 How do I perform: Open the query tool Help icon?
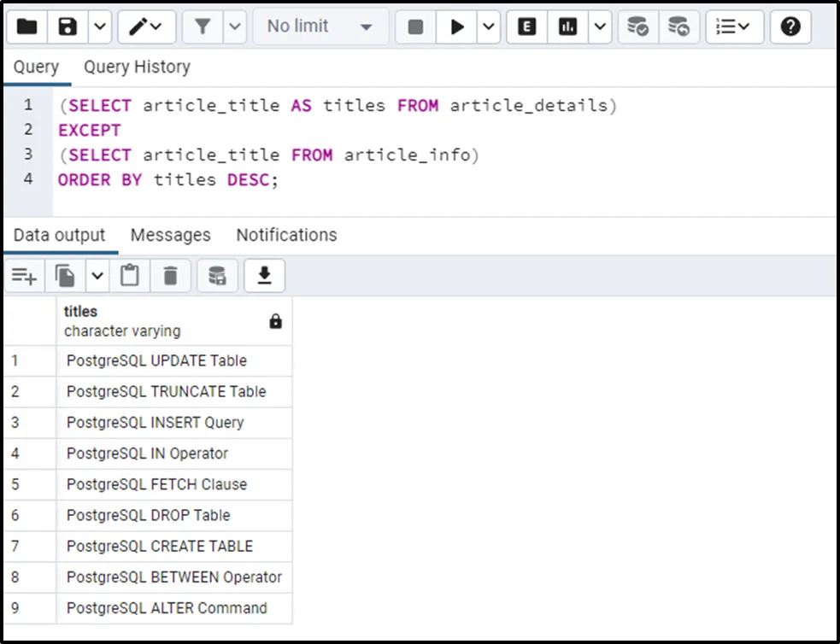[790, 27]
